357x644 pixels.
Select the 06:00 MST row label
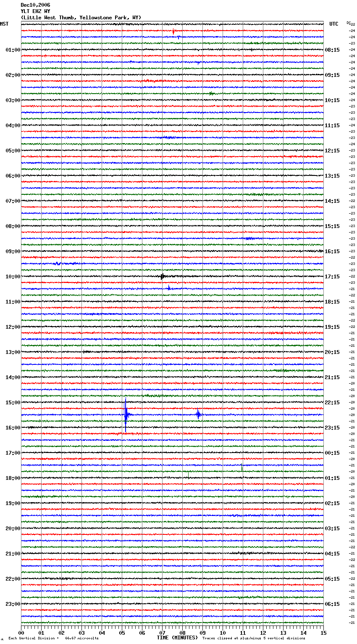point(13,176)
